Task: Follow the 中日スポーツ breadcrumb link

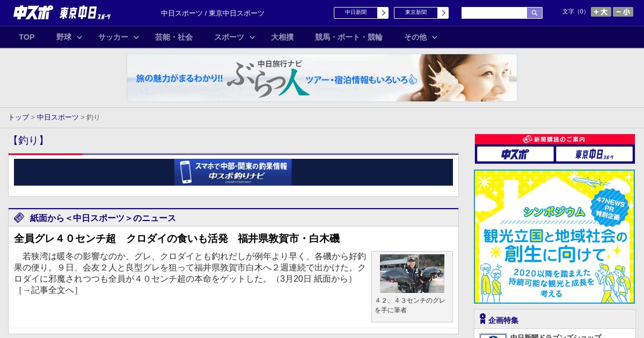Action: [x=58, y=117]
